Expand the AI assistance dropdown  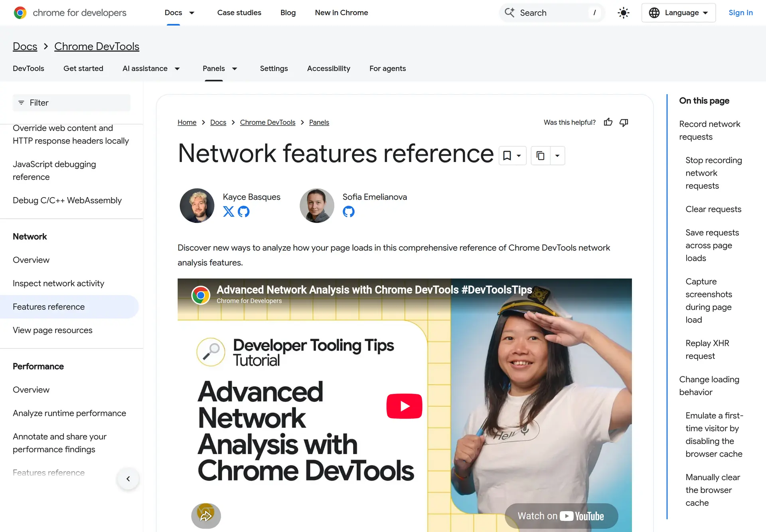tap(177, 69)
